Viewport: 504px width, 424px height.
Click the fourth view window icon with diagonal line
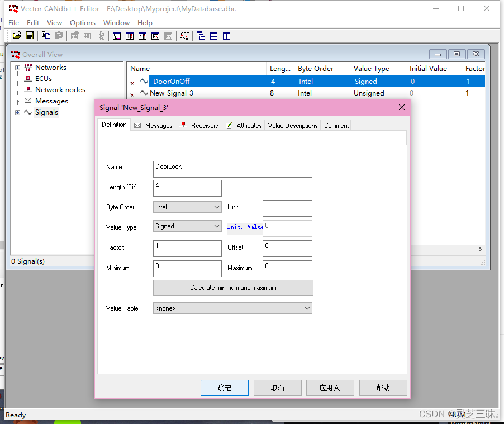(155, 36)
